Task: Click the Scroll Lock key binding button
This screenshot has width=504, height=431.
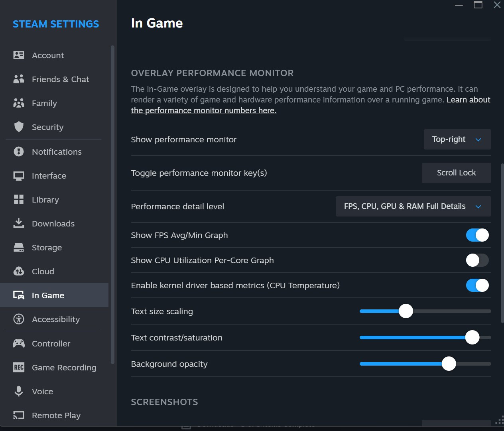Action: tap(457, 173)
